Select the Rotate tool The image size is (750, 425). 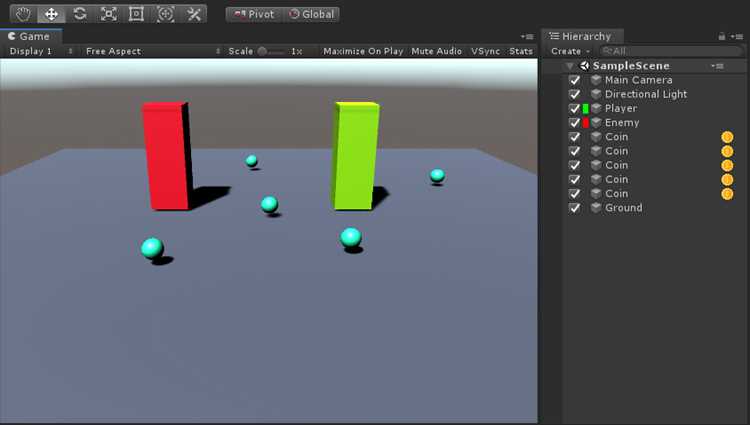(80, 14)
